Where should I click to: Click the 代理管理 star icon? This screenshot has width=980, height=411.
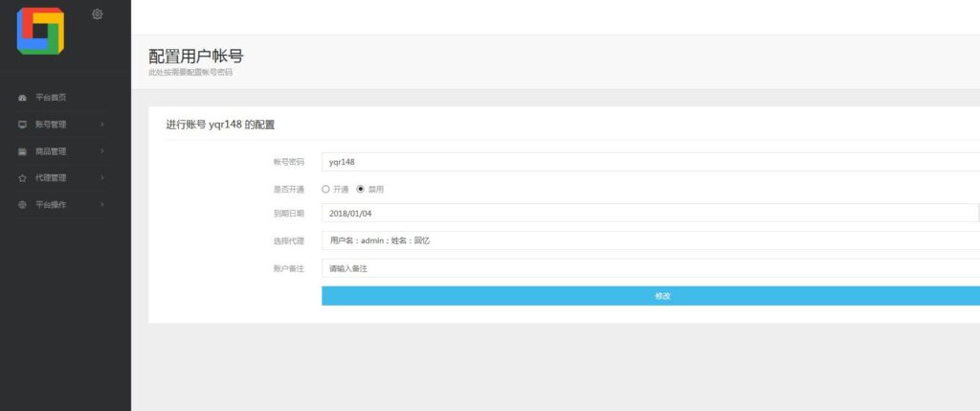click(x=23, y=178)
